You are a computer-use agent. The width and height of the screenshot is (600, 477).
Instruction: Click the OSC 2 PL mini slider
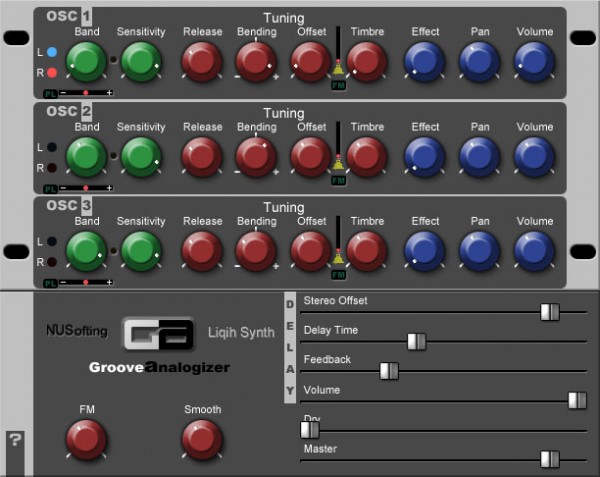(86, 187)
